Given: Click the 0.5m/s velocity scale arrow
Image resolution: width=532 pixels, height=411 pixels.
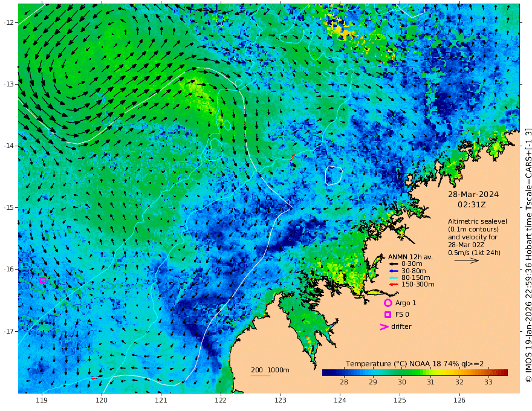Looking at the screenshot, I should click(467, 261).
